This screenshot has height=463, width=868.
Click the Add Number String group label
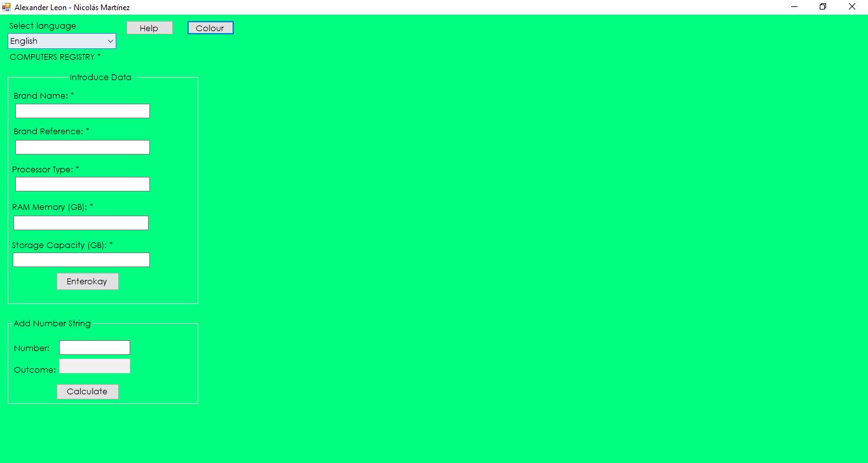[51, 323]
